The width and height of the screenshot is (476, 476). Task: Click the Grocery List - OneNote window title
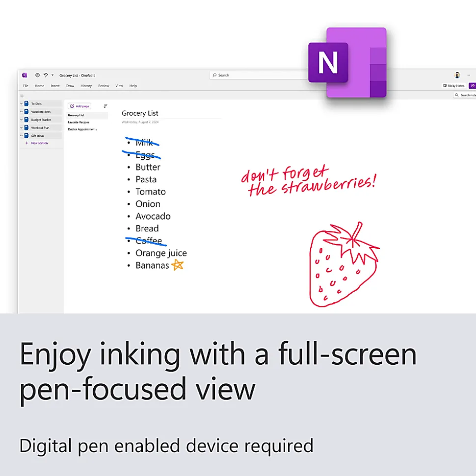[x=77, y=75]
